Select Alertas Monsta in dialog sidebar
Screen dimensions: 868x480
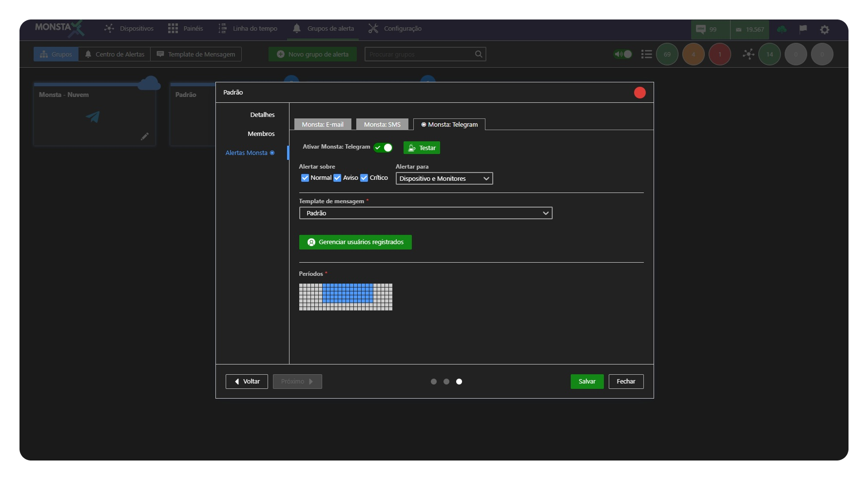(250, 153)
